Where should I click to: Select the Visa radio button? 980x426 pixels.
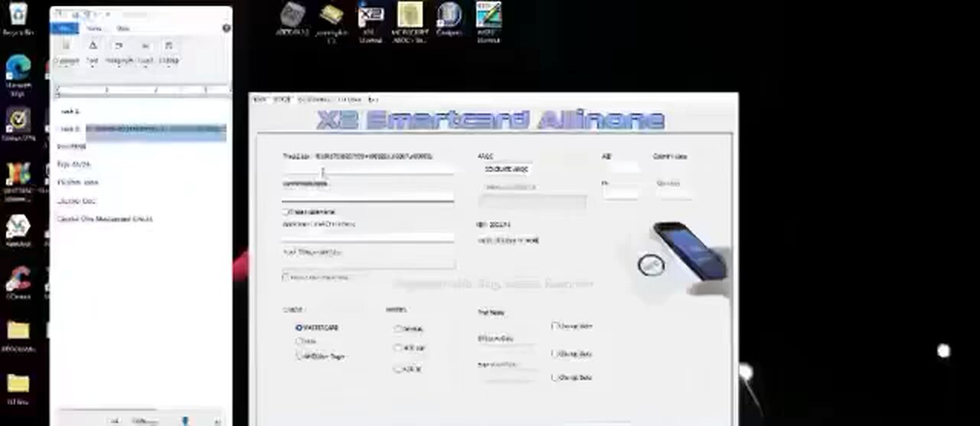tap(299, 341)
